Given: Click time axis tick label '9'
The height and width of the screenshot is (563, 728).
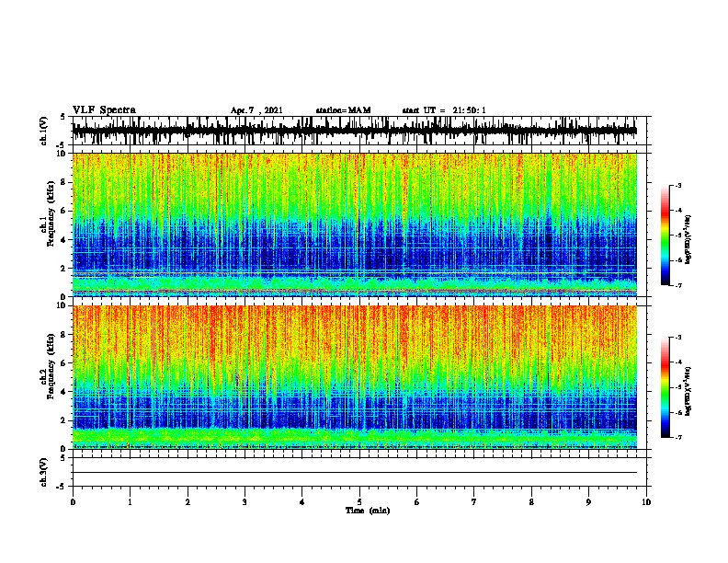Looking at the screenshot, I should 588,502.
